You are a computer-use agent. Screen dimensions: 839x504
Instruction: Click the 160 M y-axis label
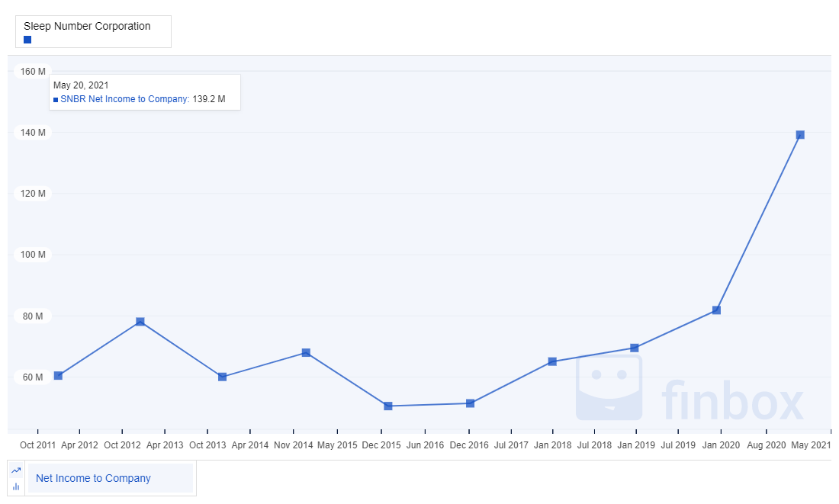pos(33,71)
